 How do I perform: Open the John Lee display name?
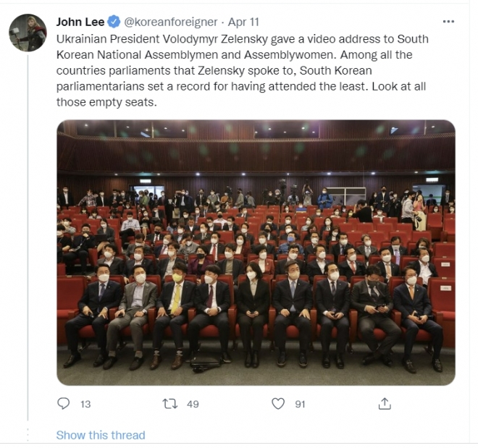[x=80, y=22]
